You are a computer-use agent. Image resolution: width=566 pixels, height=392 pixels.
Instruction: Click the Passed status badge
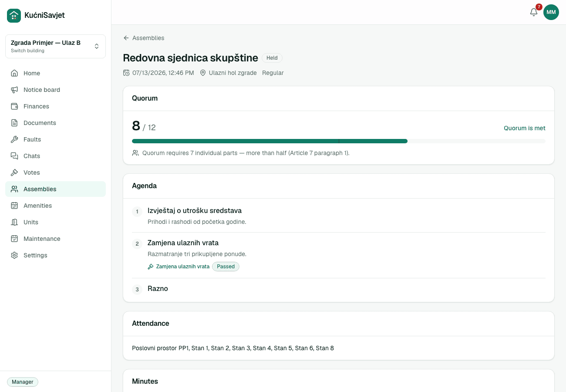226,267
